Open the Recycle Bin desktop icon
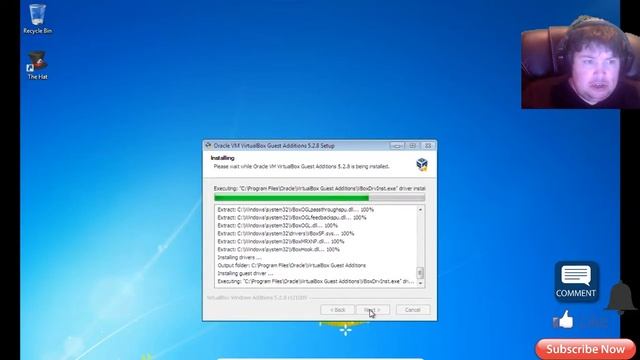 point(37,19)
